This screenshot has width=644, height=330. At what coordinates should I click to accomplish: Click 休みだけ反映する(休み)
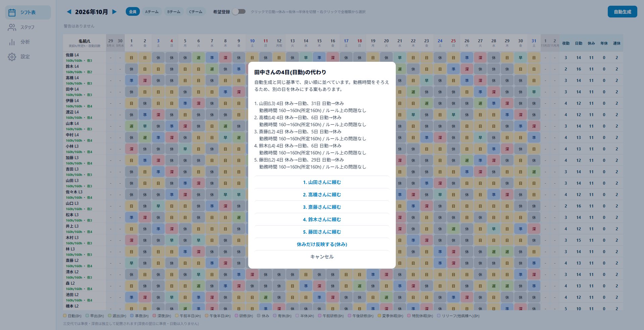pyautogui.click(x=322, y=244)
